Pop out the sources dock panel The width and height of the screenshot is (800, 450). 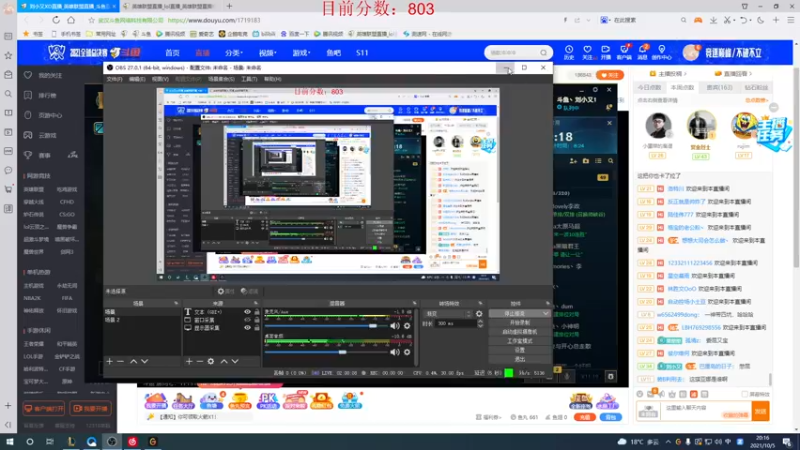click(x=256, y=304)
